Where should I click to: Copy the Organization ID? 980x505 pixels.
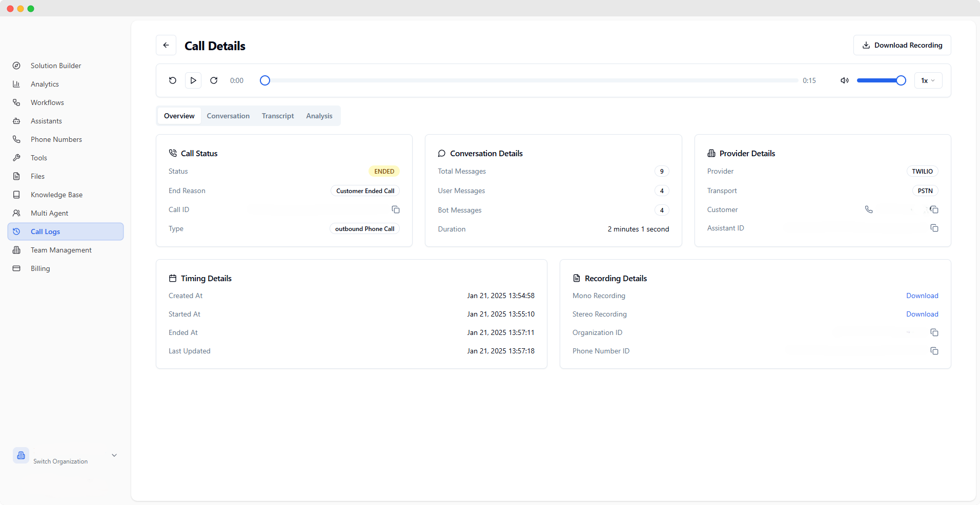pos(934,332)
